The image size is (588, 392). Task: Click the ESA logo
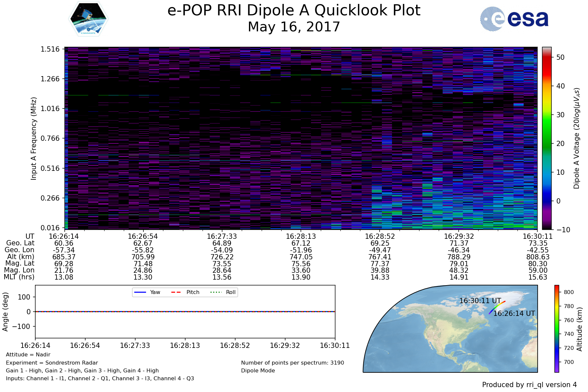pos(514,19)
